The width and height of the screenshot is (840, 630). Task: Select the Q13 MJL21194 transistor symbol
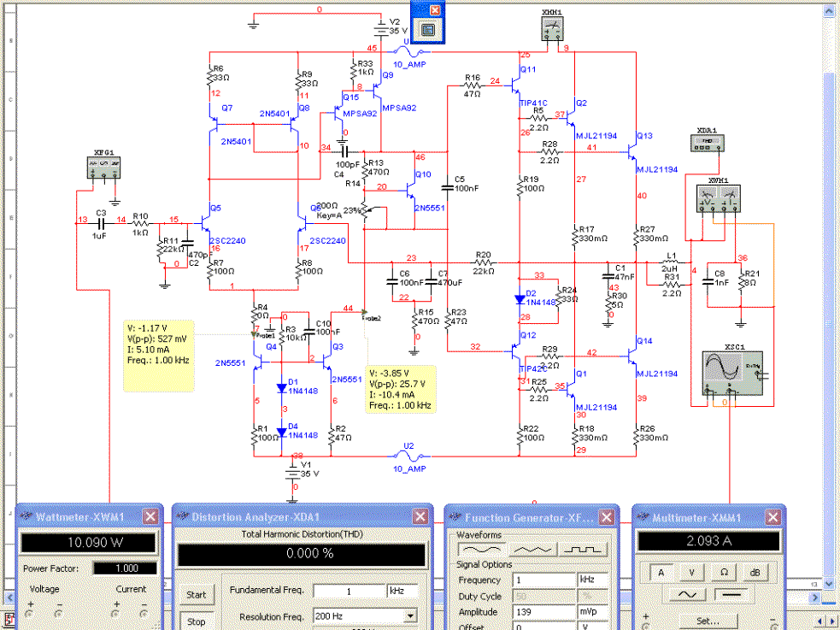[632, 152]
